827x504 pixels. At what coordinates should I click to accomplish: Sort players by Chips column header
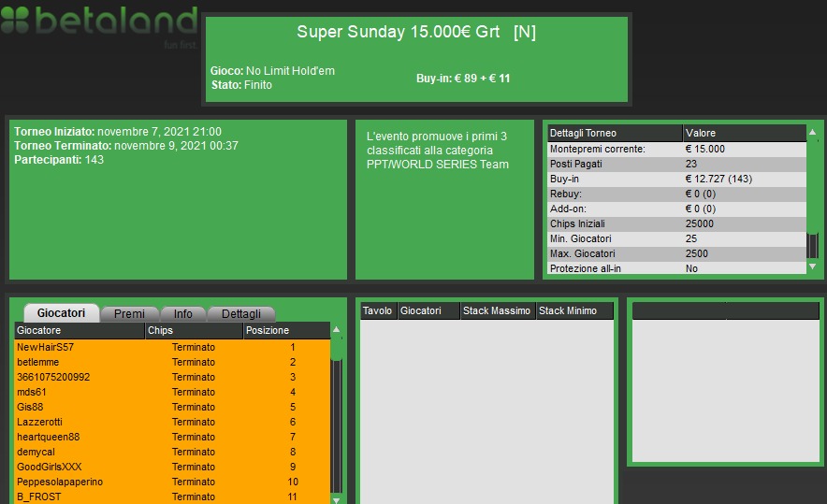click(x=194, y=331)
